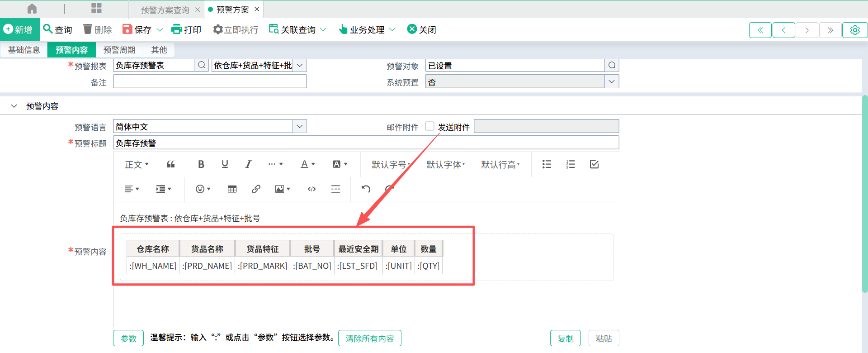Click the unordered bullet list icon
This screenshot has width=868, height=353.
click(547, 164)
